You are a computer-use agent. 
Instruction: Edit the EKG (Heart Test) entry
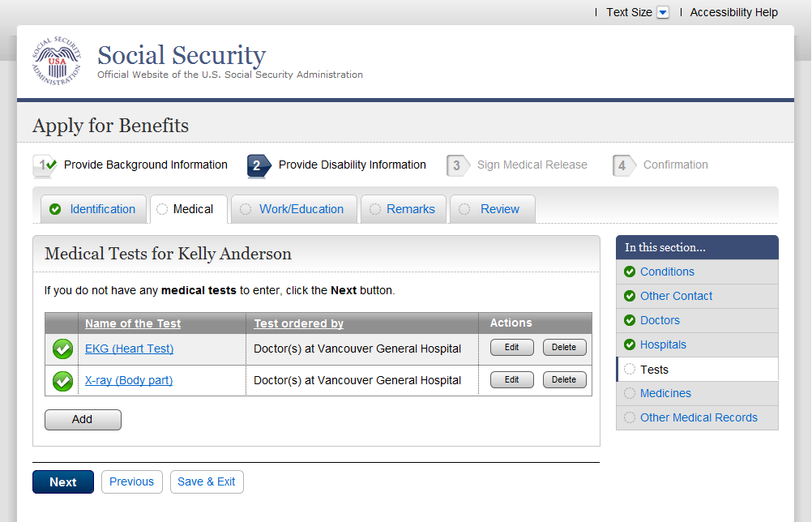click(511, 347)
